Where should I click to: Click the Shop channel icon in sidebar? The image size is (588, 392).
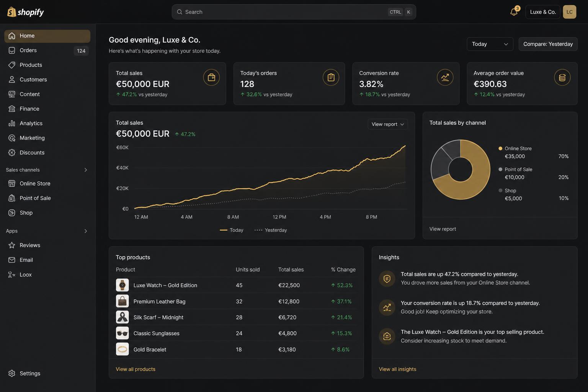(12, 213)
